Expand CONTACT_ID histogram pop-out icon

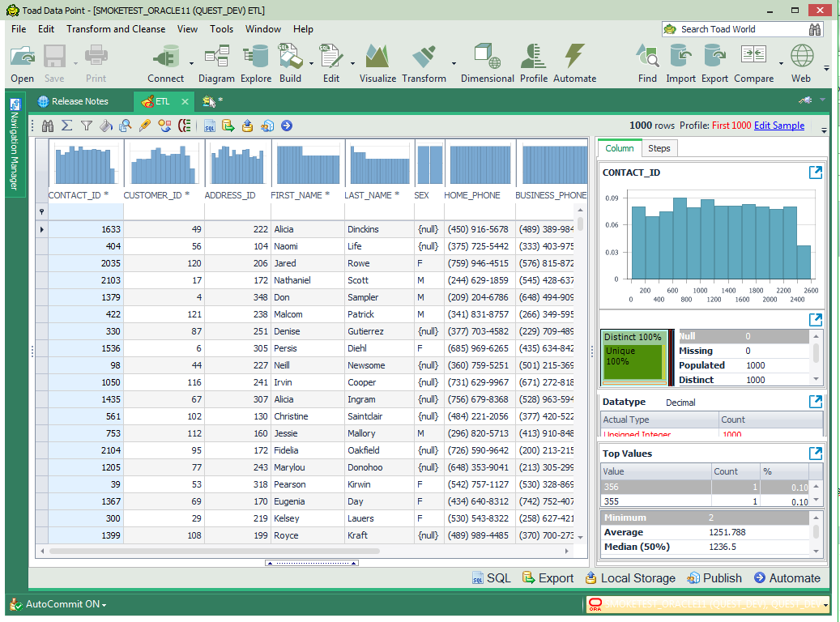point(816,173)
